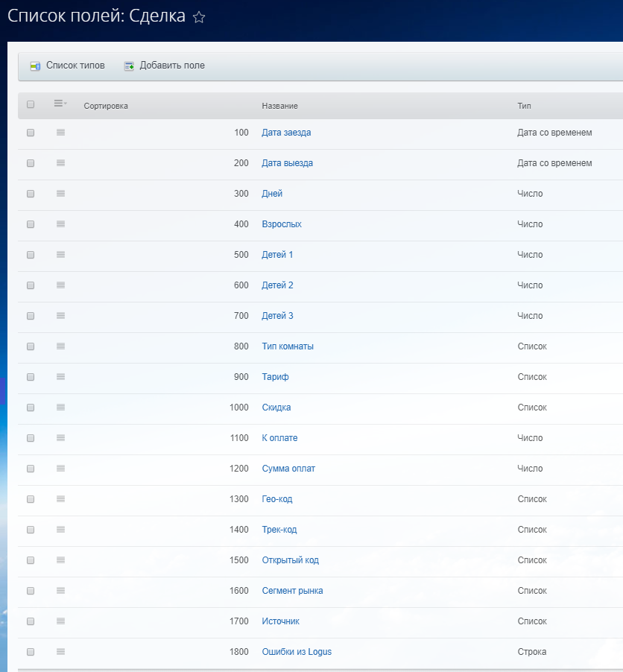Sort by the Сортировка column header

pos(106,106)
